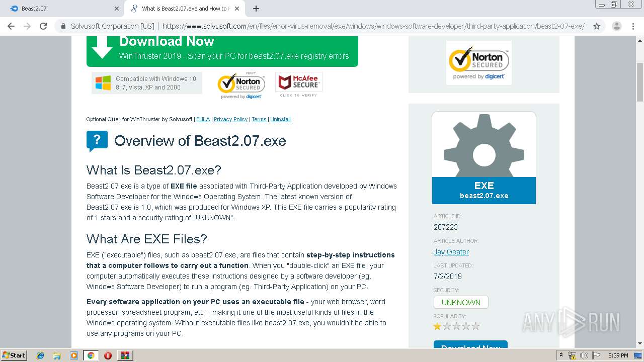
Task: Switch to Chrome in the taskbar
Action: click(x=91, y=355)
